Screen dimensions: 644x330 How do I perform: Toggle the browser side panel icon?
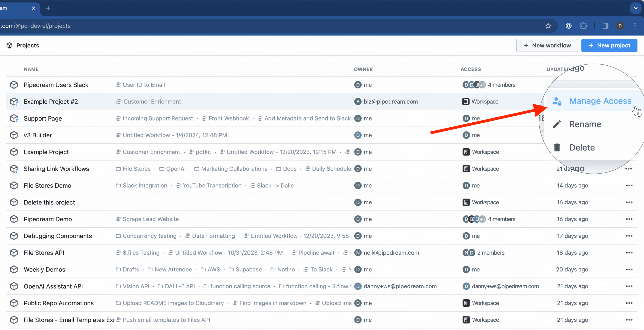click(605, 26)
